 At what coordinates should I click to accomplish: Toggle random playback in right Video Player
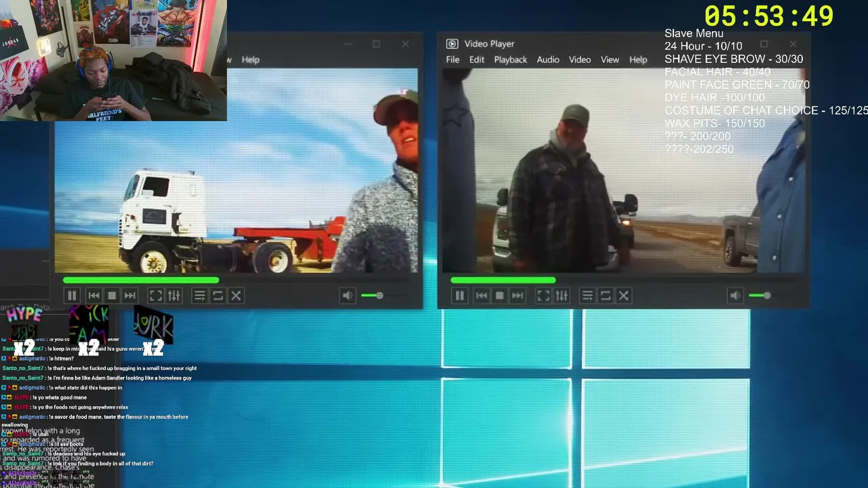pos(624,296)
